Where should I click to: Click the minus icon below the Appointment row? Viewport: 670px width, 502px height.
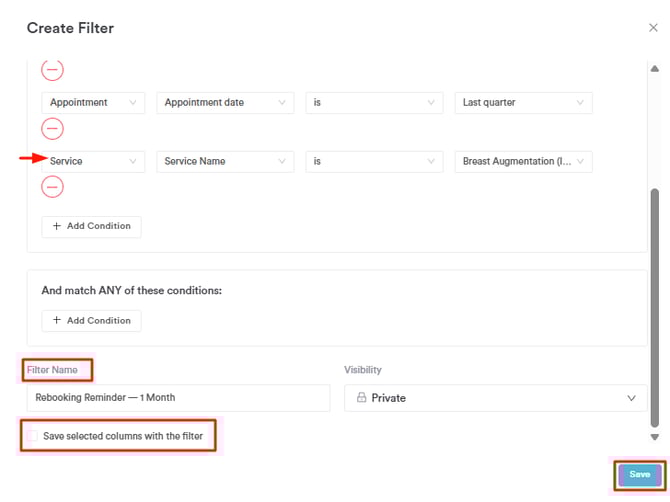point(52,129)
